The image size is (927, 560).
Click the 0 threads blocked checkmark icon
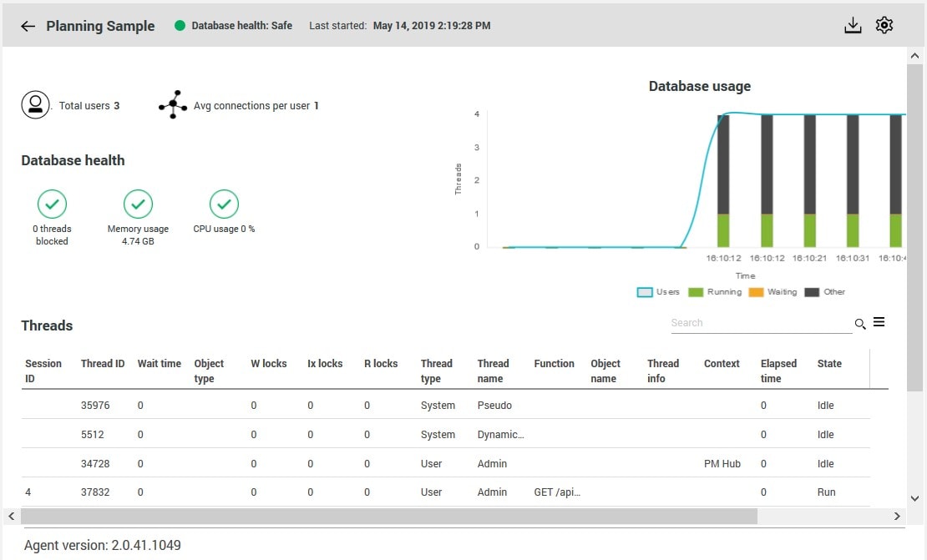click(x=52, y=204)
